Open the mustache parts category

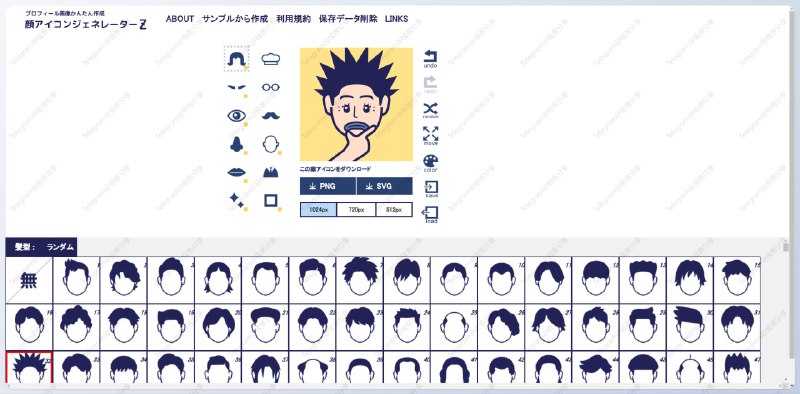270,116
